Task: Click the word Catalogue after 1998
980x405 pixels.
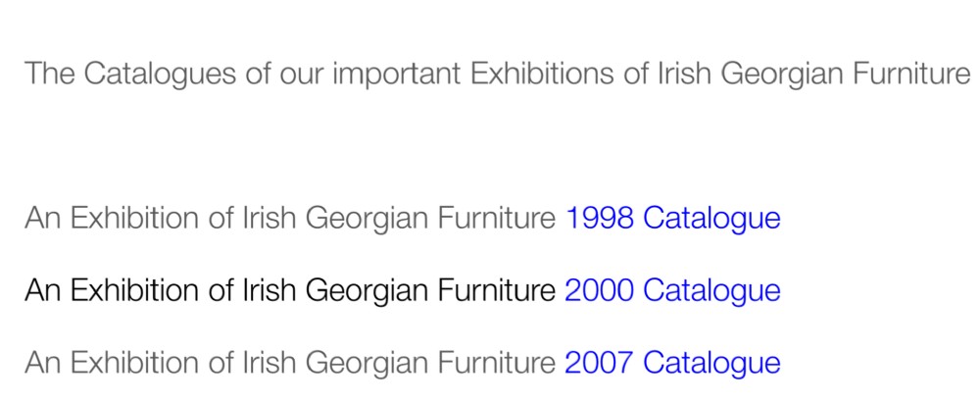Action: tap(711, 220)
